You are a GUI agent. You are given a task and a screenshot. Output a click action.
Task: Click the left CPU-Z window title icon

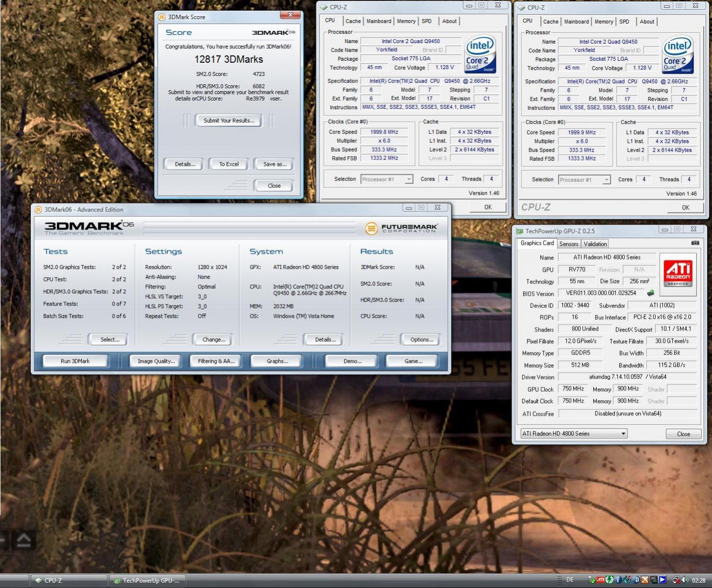[324, 7]
